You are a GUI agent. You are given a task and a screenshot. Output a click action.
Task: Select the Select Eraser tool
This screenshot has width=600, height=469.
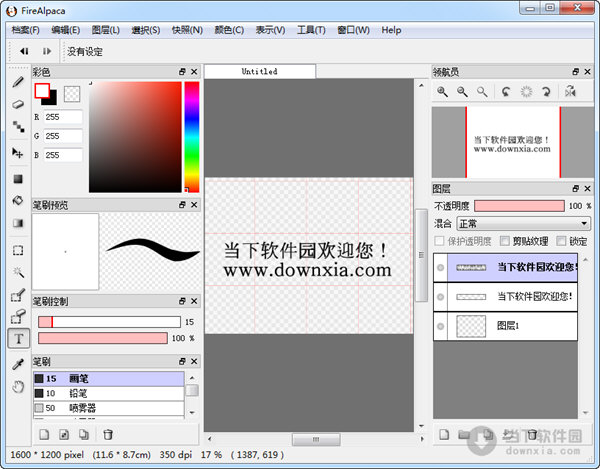point(18,317)
